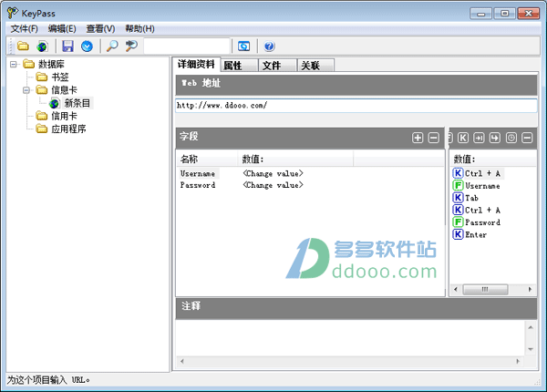The height and width of the screenshot is (392, 547).
Task: Click notes area scroll up arrow
Action: [531, 327]
